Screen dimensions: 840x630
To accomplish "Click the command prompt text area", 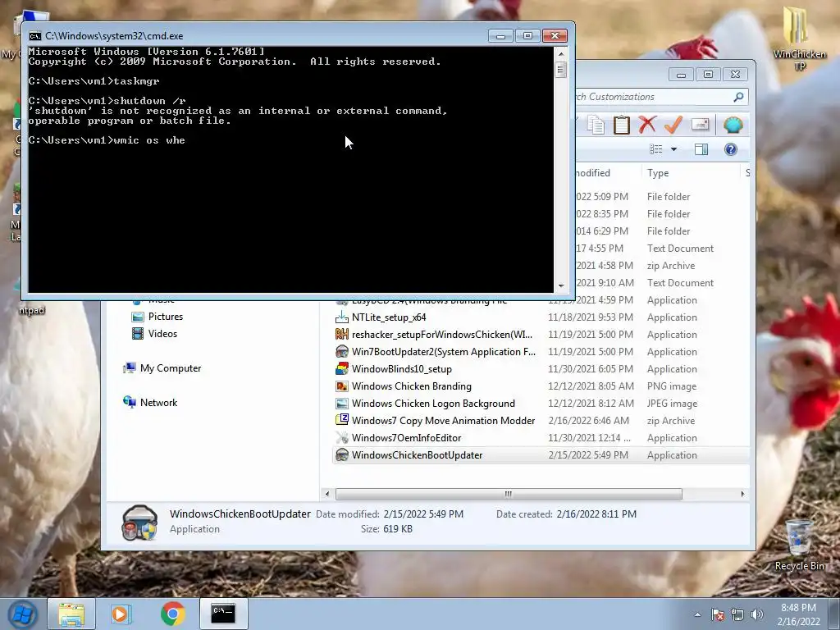I will [291, 169].
